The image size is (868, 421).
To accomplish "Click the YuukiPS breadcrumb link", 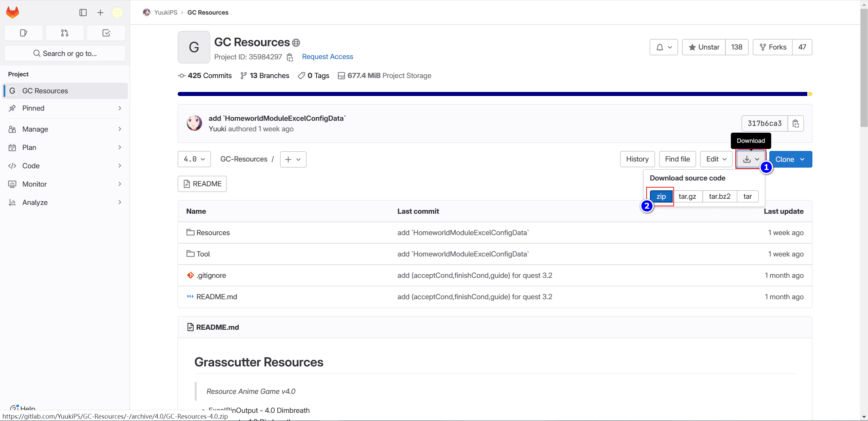I will pyautogui.click(x=165, y=13).
